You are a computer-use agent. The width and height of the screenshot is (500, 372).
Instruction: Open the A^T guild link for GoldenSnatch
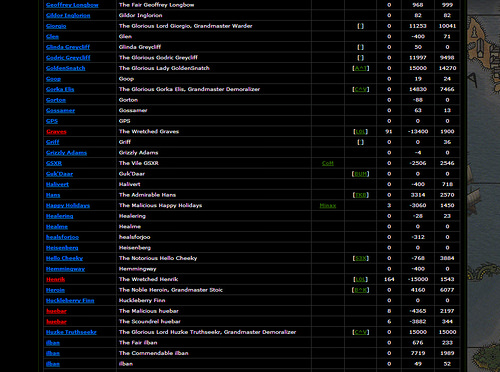click(361, 68)
